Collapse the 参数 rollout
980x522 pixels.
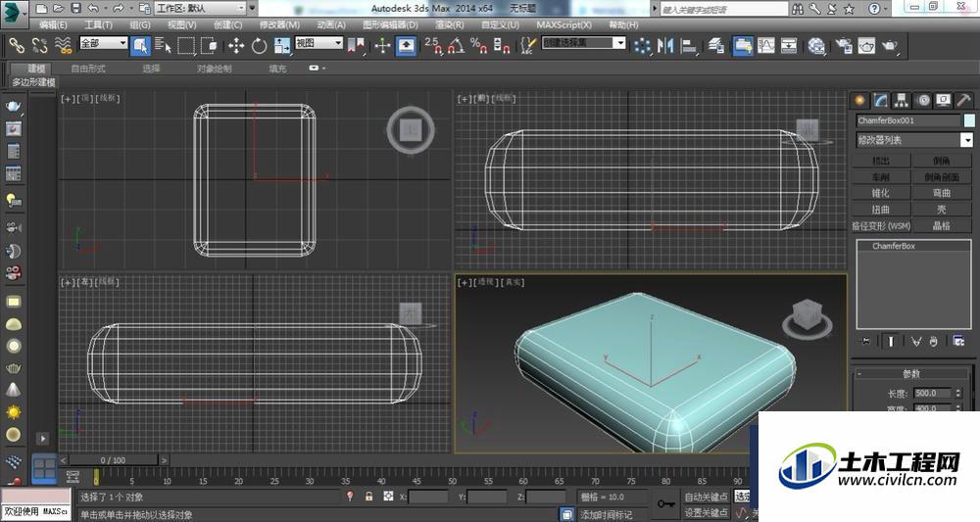911,373
